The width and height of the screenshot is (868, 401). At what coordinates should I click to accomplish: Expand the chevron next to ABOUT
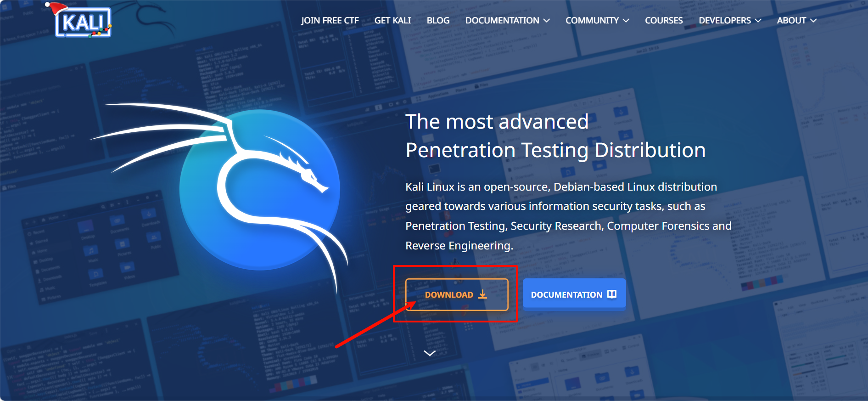click(813, 21)
